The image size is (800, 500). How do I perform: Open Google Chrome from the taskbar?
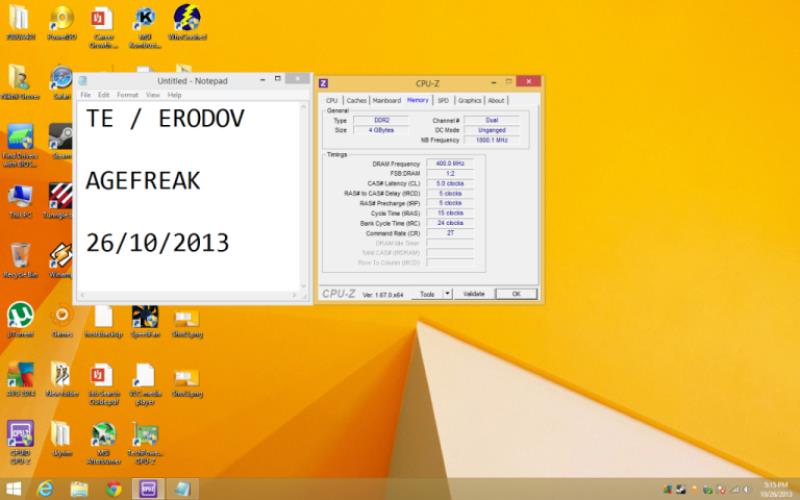(x=113, y=488)
